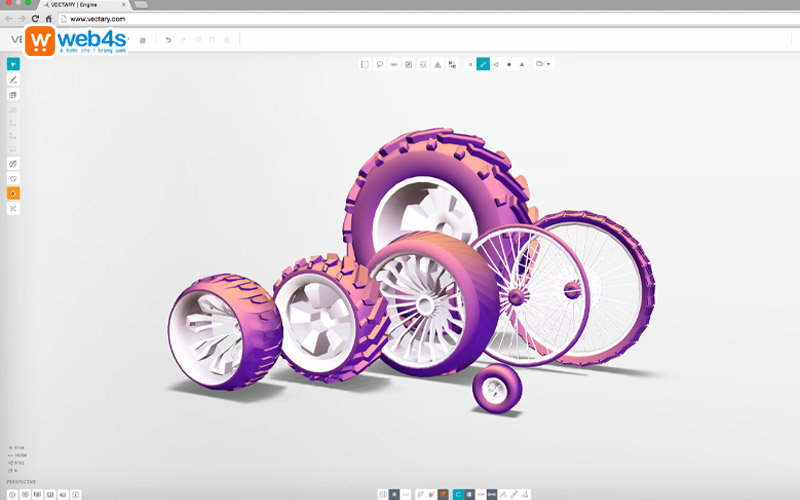The width and height of the screenshot is (800, 500).
Task: Undo the last action
Action: (168, 40)
